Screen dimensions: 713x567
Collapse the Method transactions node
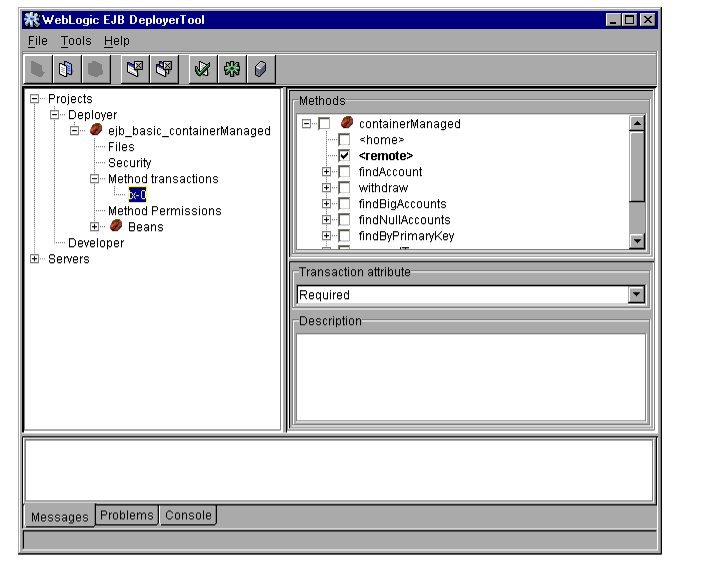coord(94,179)
